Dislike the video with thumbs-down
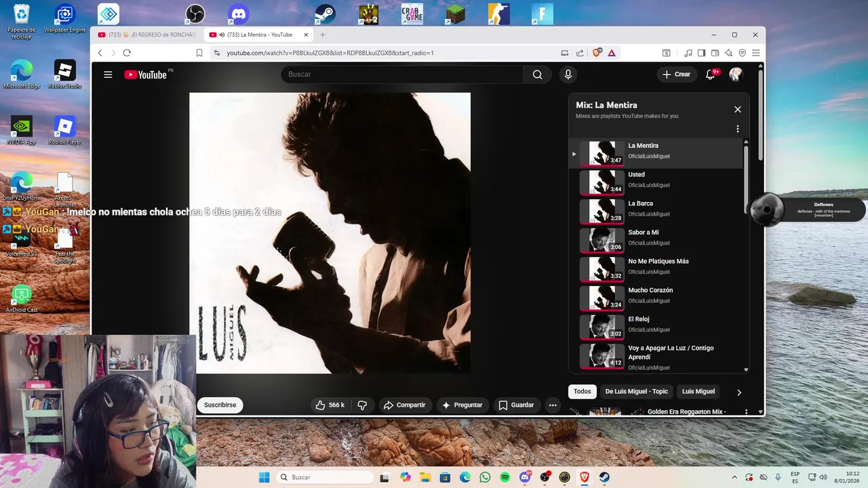The image size is (868, 488). [362, 405]
